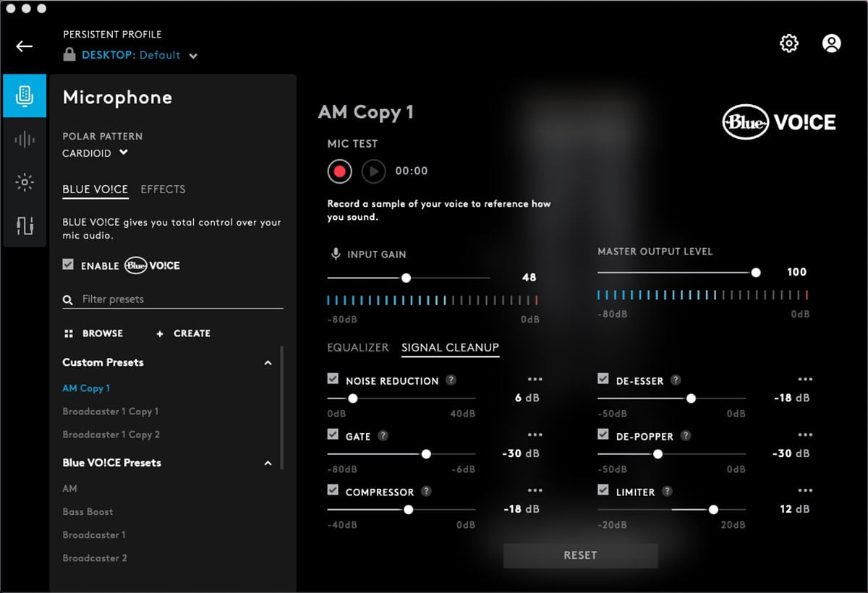The height and width of the screenshot is (593, 868).
Task: Click the profile lock icon
Action: (69, 55)
